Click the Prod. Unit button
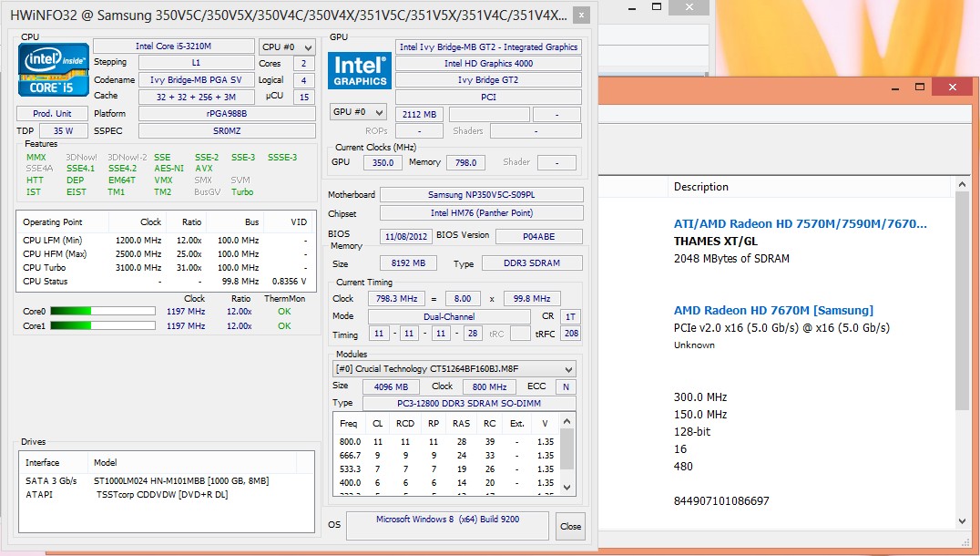The width and height of the screenshot is (980, 556). pyautogui.click(x=52, y=113)
